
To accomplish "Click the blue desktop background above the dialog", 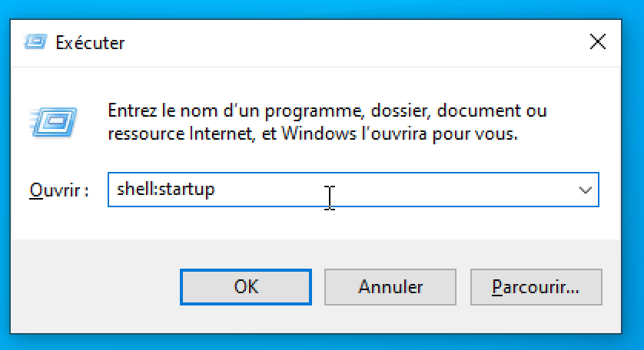I will pos(322,9).
